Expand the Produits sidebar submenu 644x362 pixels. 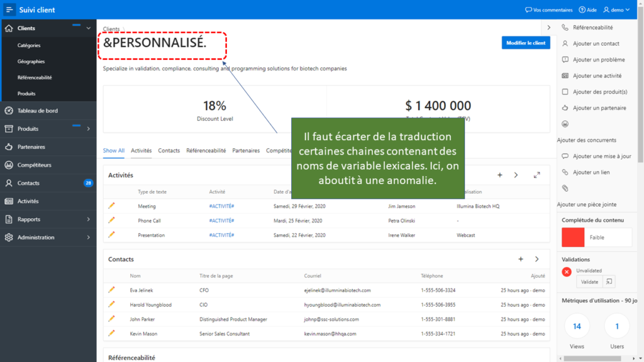[88, 129]
